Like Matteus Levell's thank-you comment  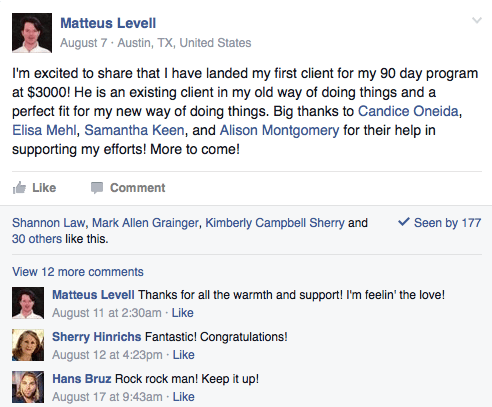(x=182, y=313)
